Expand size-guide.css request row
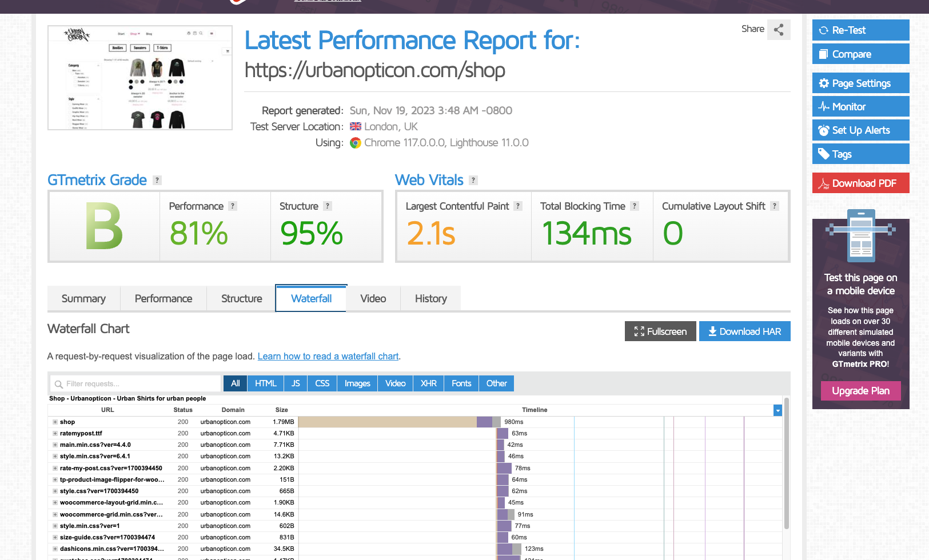The width and height of the screenshot is (929, 560). [x=55, y=538]
